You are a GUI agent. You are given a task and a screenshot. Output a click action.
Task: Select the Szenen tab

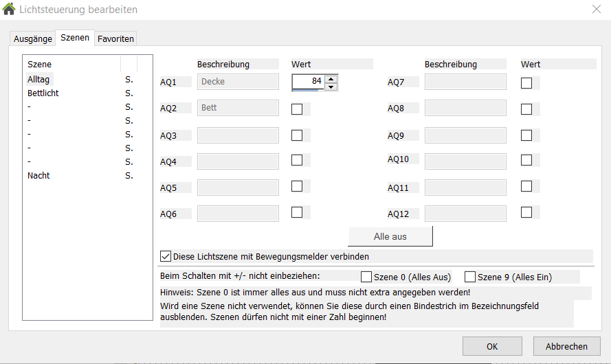(75, 38)
